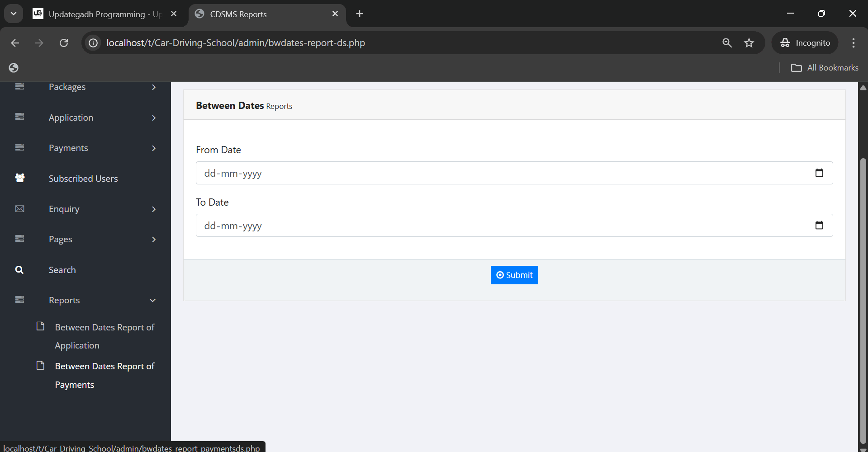Viewport: 868px width, 452px height.
Task: Bookmark this page with the star icon
Action: pyautogui.click(x=749, y=43)
